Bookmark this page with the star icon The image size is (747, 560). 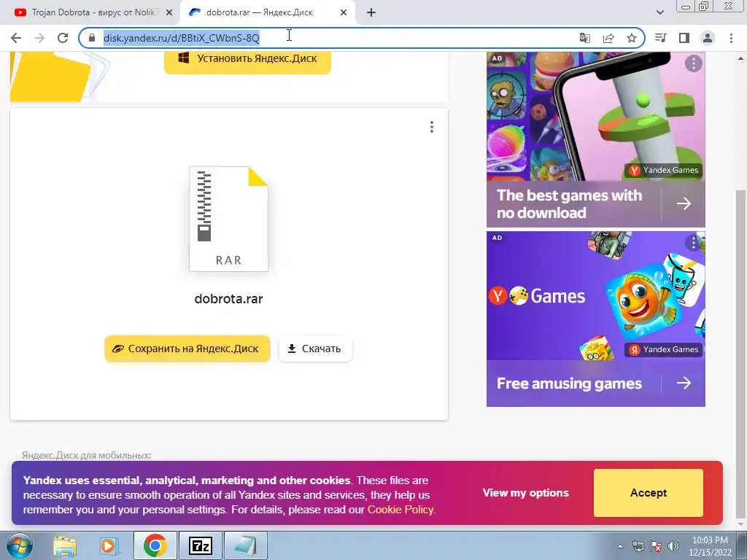pos(632,38)
